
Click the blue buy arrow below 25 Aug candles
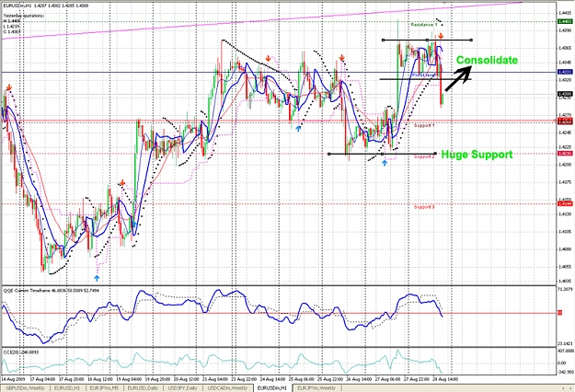pyautogui.click(x=298, y=129)
